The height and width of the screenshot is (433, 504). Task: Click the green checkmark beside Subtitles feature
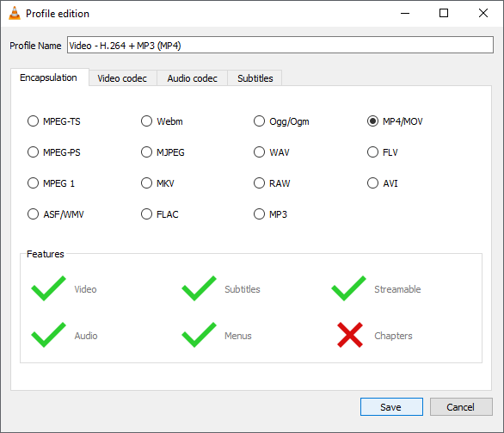[x=199, y=288]
